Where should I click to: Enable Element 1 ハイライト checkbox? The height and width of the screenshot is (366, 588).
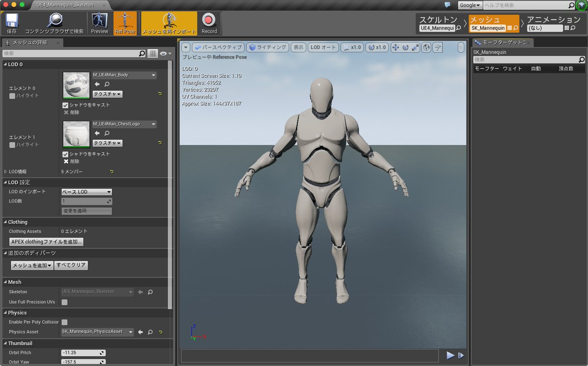[12, 145]
